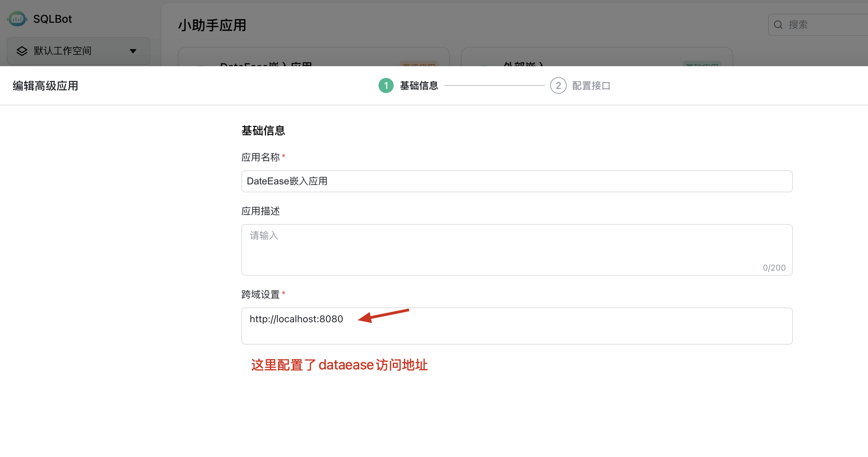Click the 应用名称 input containing DateEase嵌入应用
The image size is (868, 457).
(516, 181)
